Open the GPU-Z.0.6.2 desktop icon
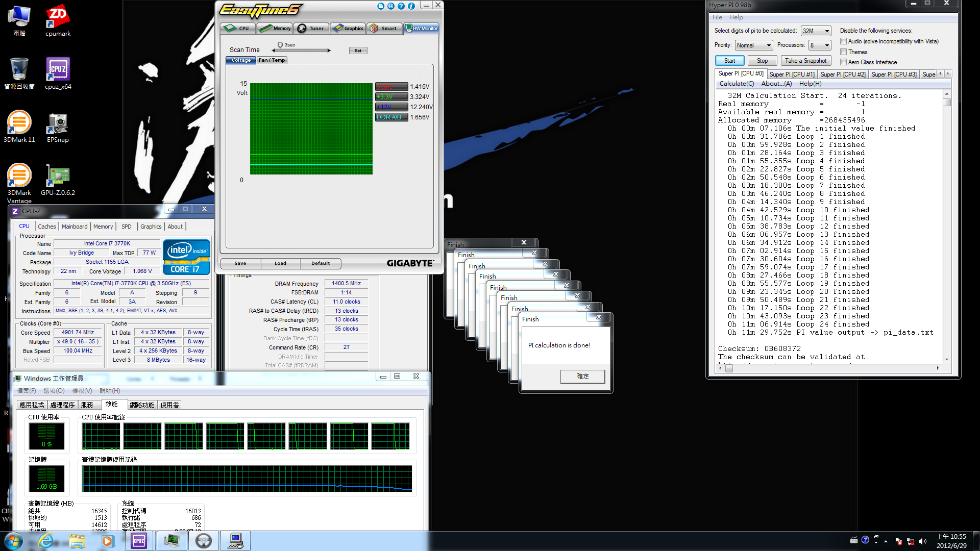This screenshot has width=980, height=551. (58, 180)
